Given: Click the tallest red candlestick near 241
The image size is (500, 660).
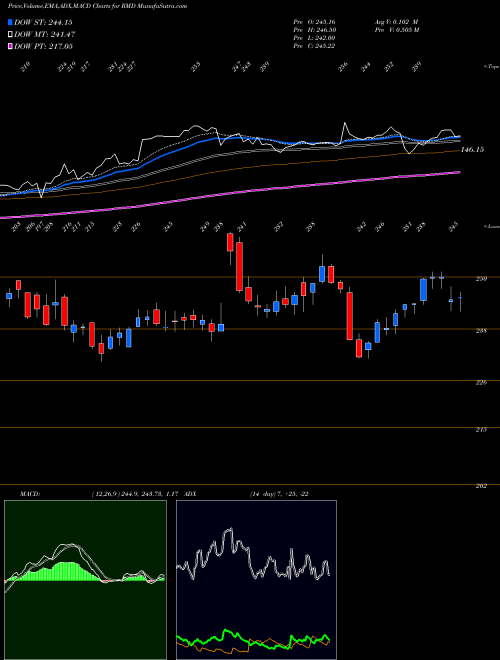Looking at the screenshot, I should point(239,266).
